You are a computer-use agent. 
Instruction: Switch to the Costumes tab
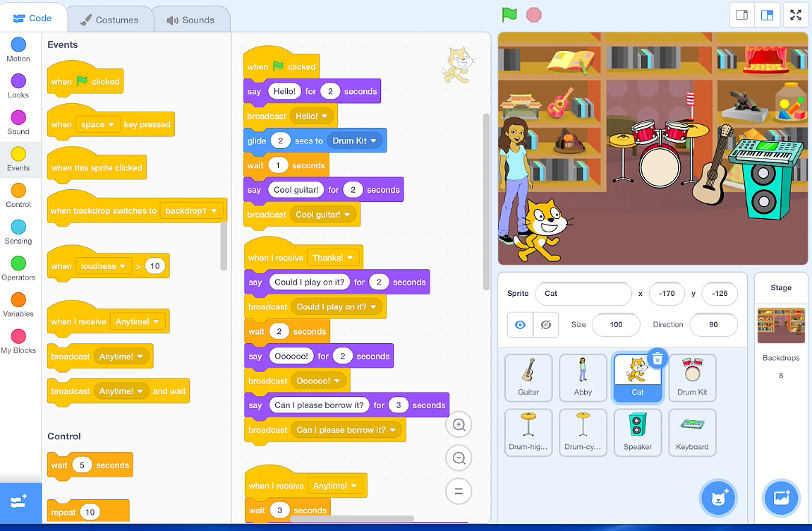(110, 20)
